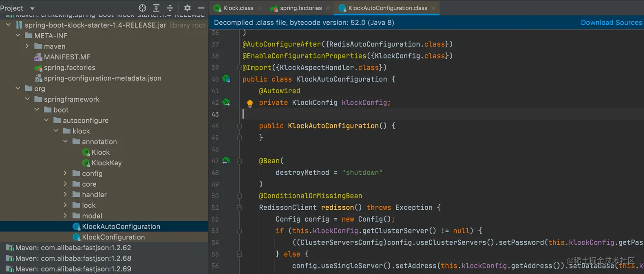This screenshot has width=644, height=274.
Task: Open Project panel settings gear
Action: coord(187,8)
